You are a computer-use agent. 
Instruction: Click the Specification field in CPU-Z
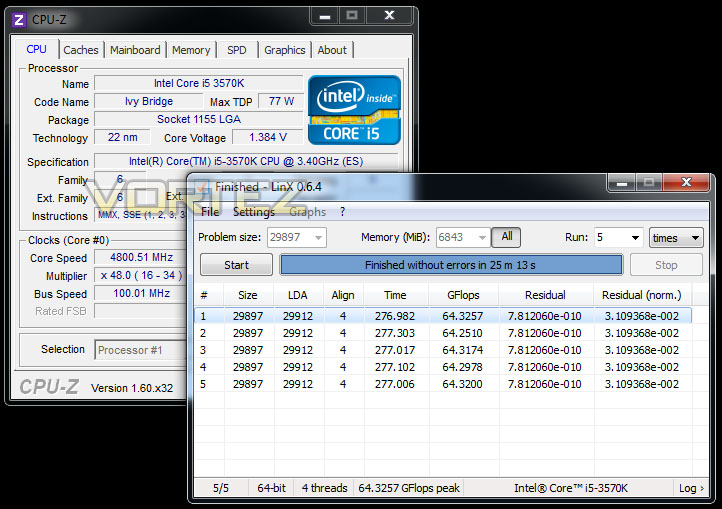pyautogui.click(x=246, y=161)
